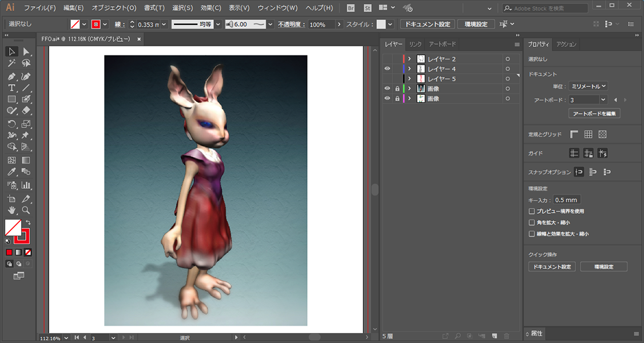Image resolution: width=644 pixels, height=343 pixels.
Task: Check the 線幅と効果を拡大・縮小 option
Action: click(531, 234)
